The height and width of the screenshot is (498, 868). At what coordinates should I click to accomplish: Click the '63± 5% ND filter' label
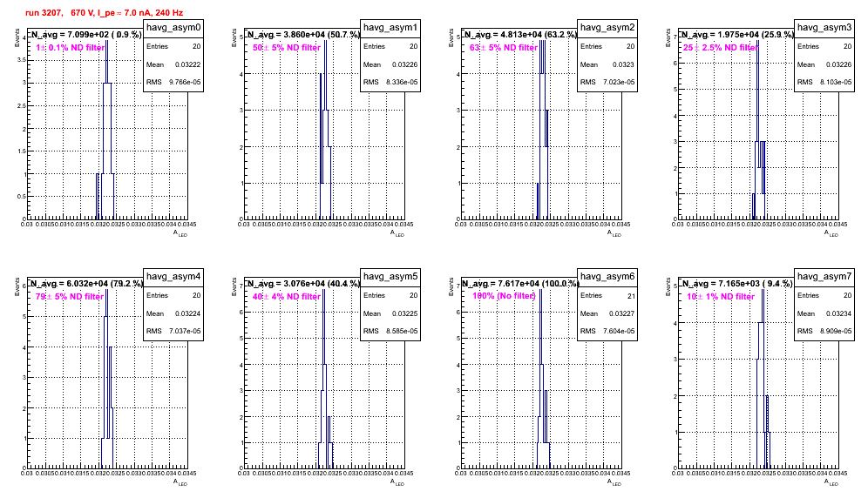(504, 48)
